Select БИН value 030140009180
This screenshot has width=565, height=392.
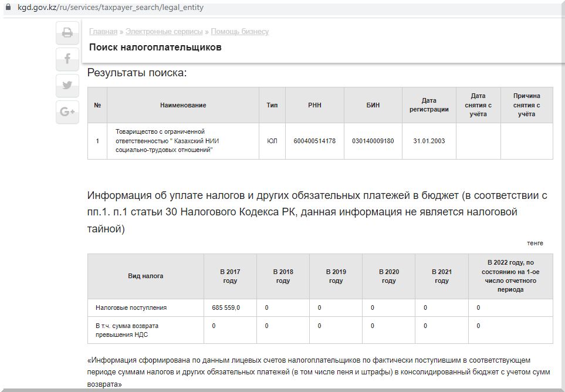click(373, 141)
